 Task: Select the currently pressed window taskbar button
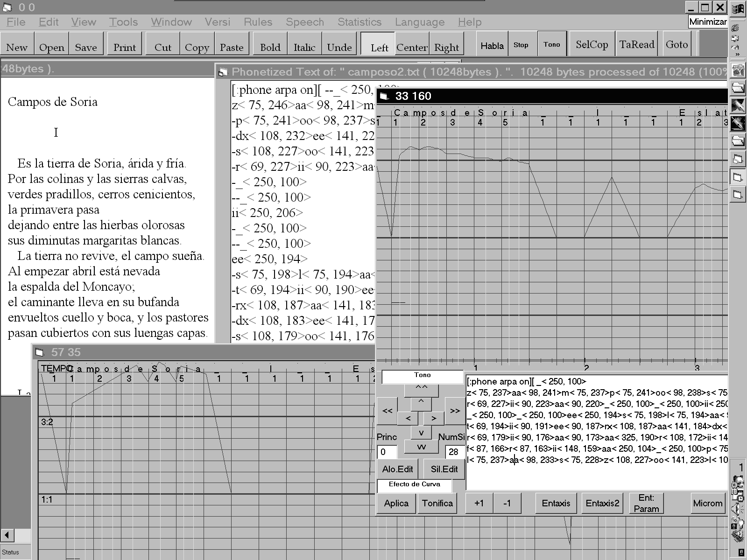point(738,177)
